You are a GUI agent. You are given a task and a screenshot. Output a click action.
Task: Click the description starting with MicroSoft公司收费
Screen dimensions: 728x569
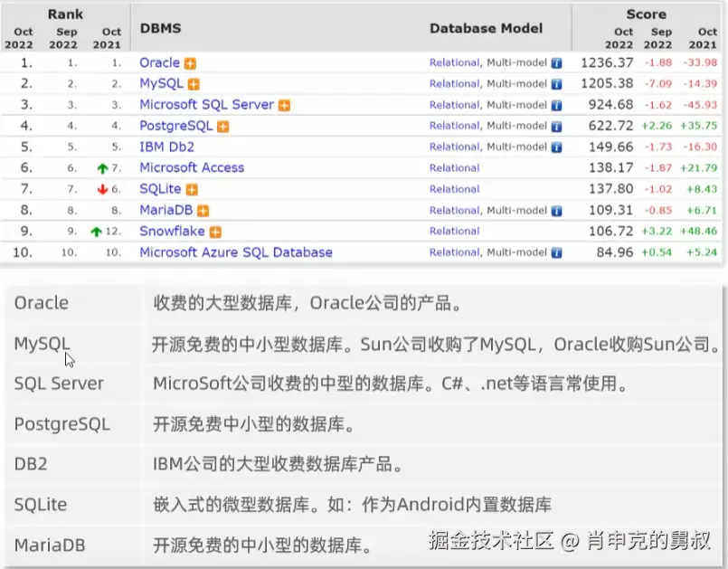(x=391, y=384)
